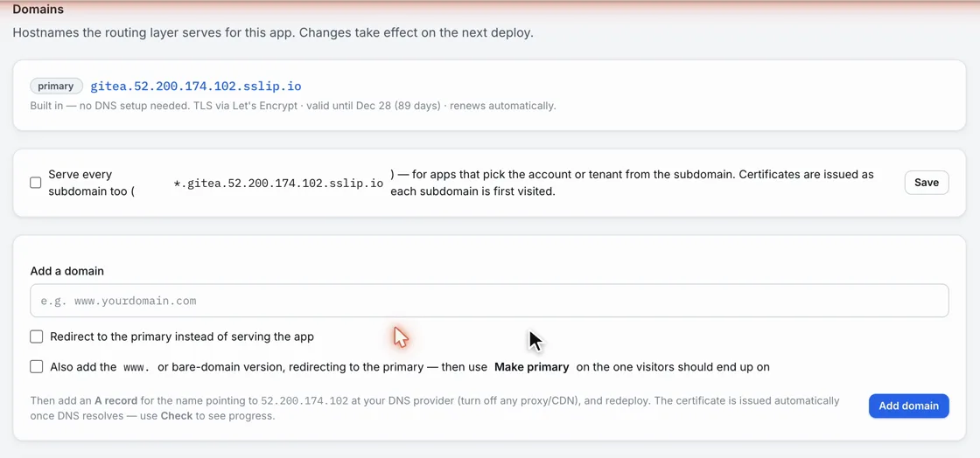
Task: Enable the Serve every subdomain too checkbox
Action: click(36, 183)
